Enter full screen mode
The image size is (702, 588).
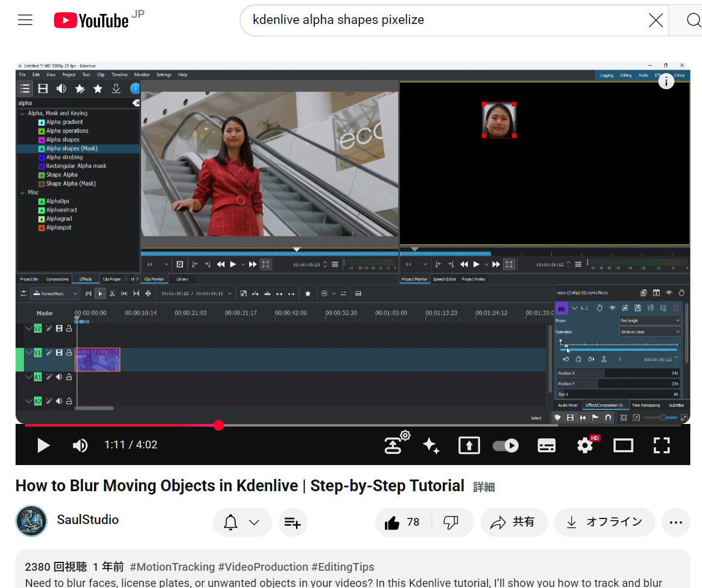click(661, 446)
